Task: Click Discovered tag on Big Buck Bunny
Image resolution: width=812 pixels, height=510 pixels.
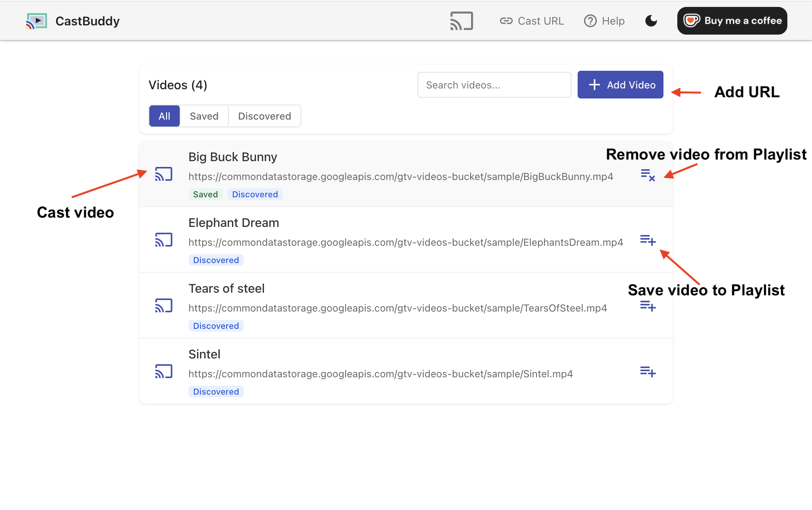Action: (x=255, y=194)
